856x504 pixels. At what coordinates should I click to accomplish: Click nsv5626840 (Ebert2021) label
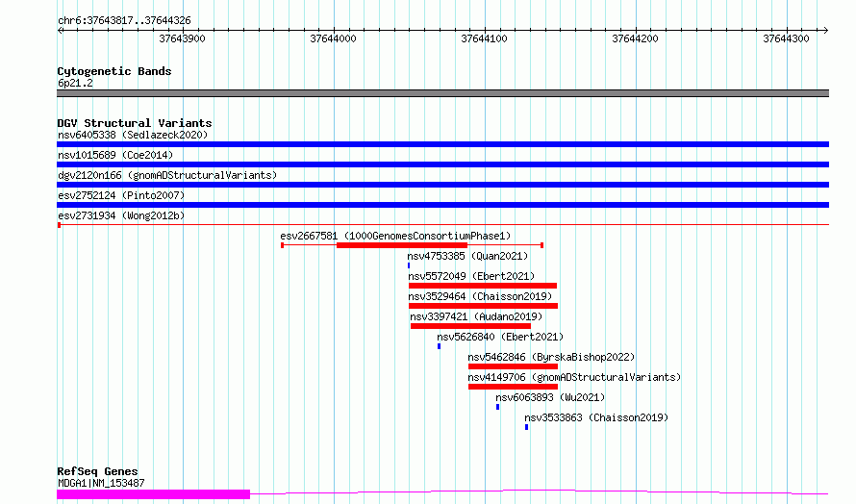[x=500, y=337]
